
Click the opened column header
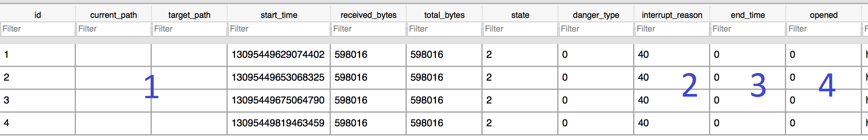tap(824, 15)
